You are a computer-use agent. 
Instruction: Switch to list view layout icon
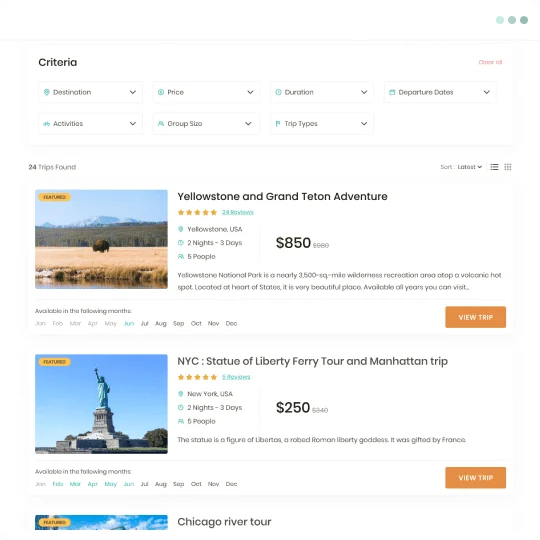point(494,167)
